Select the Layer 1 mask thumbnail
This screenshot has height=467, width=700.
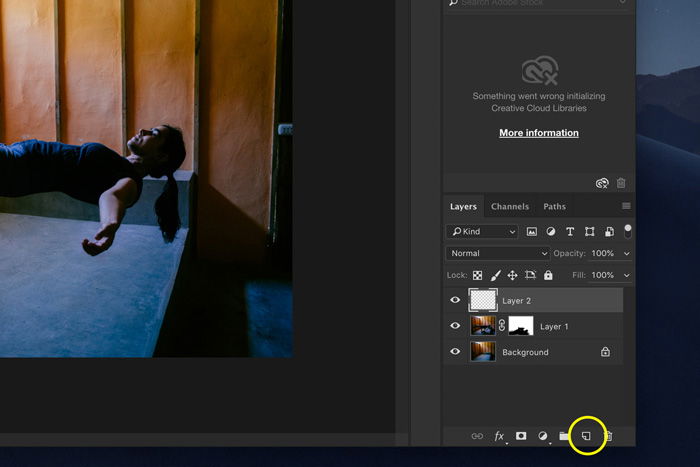520,326
